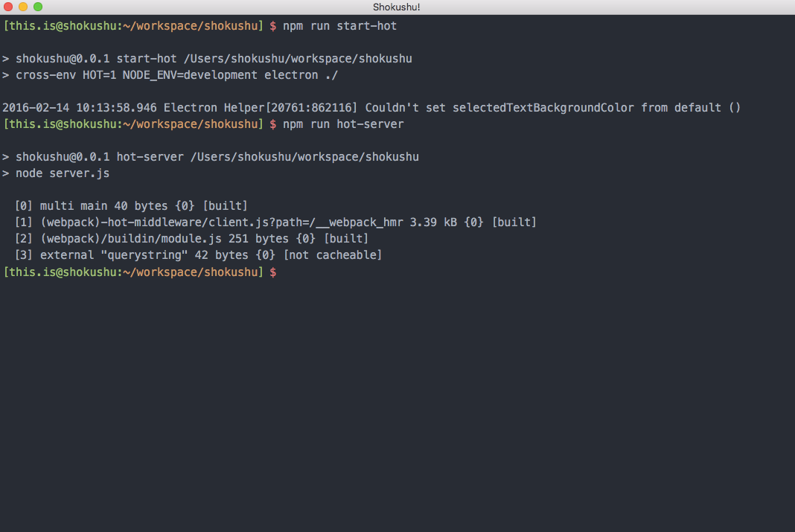Click the webpack-hot-middleware client.js path

222,222
